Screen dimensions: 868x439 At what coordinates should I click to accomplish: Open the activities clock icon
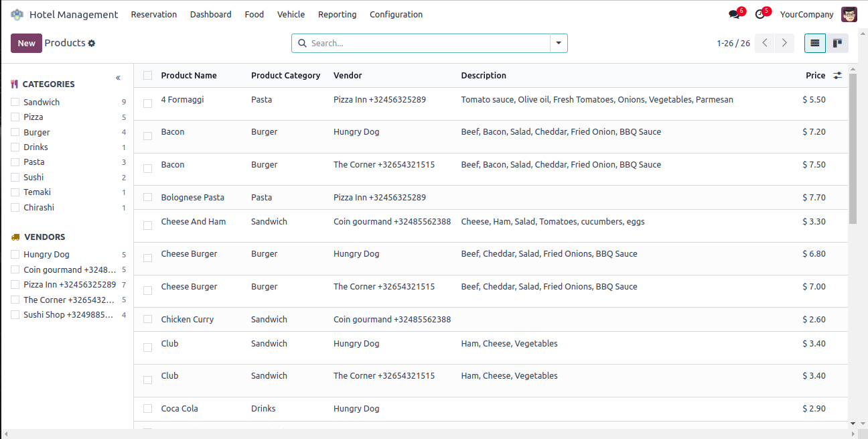(759, 14)
